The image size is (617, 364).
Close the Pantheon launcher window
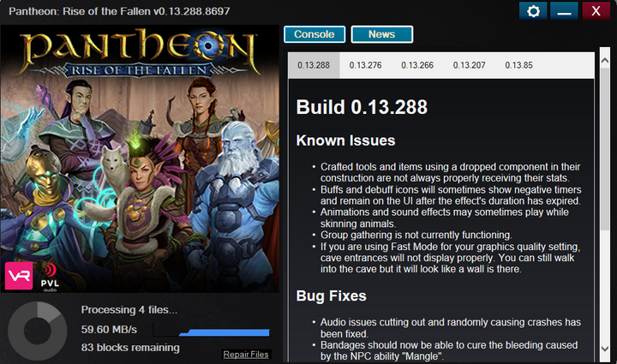point(596,10)
